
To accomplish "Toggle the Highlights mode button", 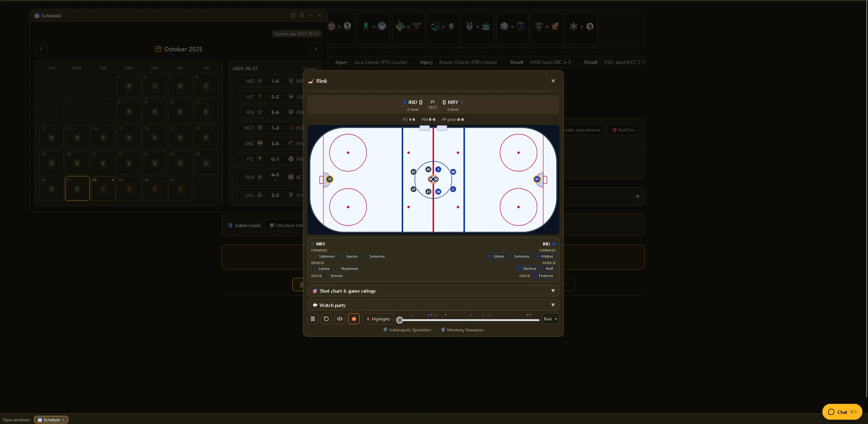I will click(x=378, y=319).
